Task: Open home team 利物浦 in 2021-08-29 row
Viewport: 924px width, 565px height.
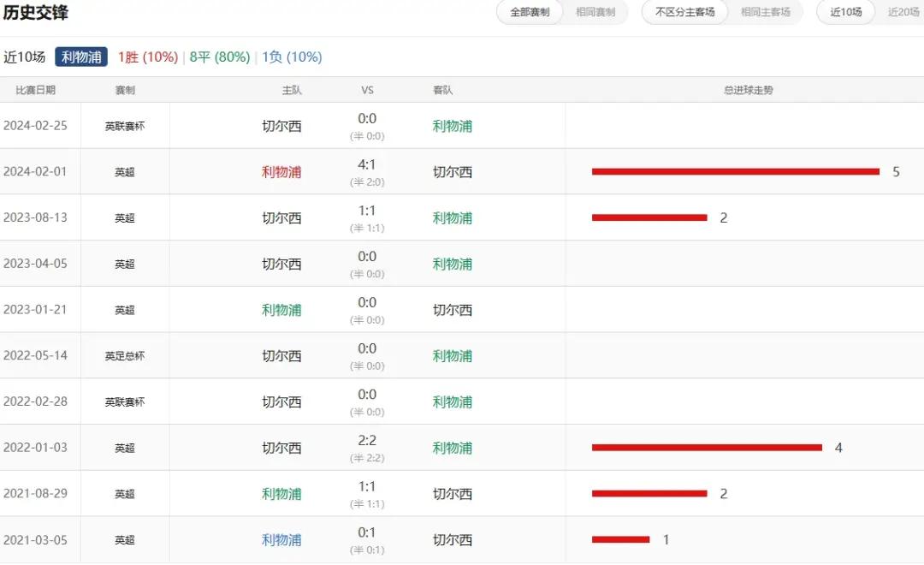Action: 281,494
